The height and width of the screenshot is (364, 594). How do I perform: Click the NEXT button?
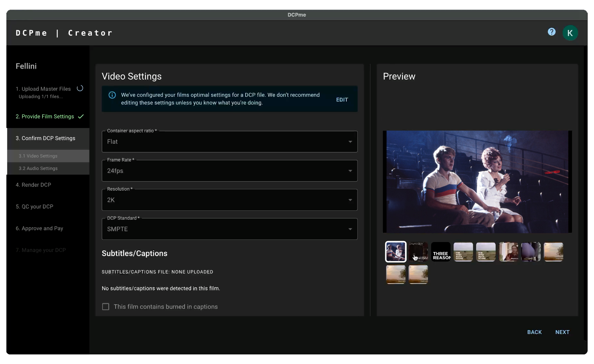point(562,332)
